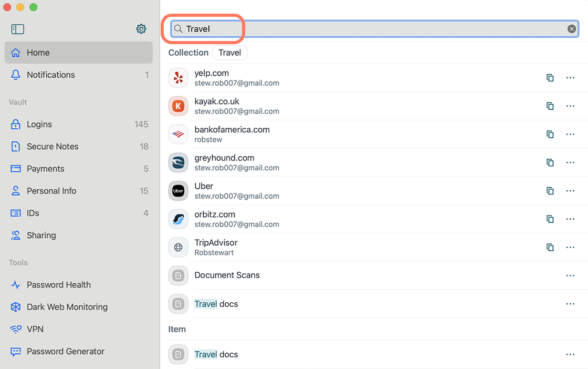Open Notifications in sidebar
Viewport: 588px width, 369px height.
(79, 75)
